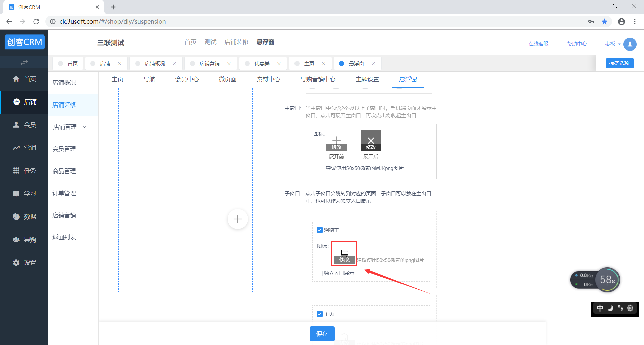
Task: Open the 设置 gear sidebar item
Action: (x=24, y=263)
